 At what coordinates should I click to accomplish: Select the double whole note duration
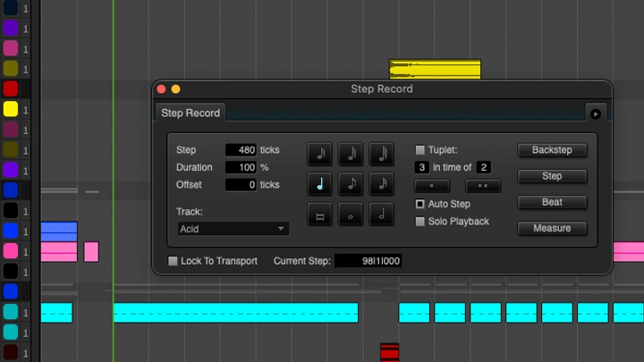319,214
